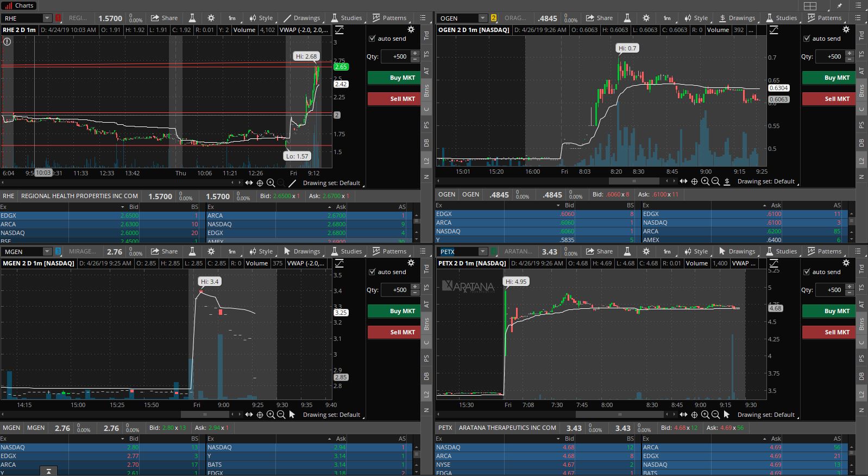This screenshot has height=476, width=868.
Task: Click the chart grid layout icon
Action: click(810, 6)
